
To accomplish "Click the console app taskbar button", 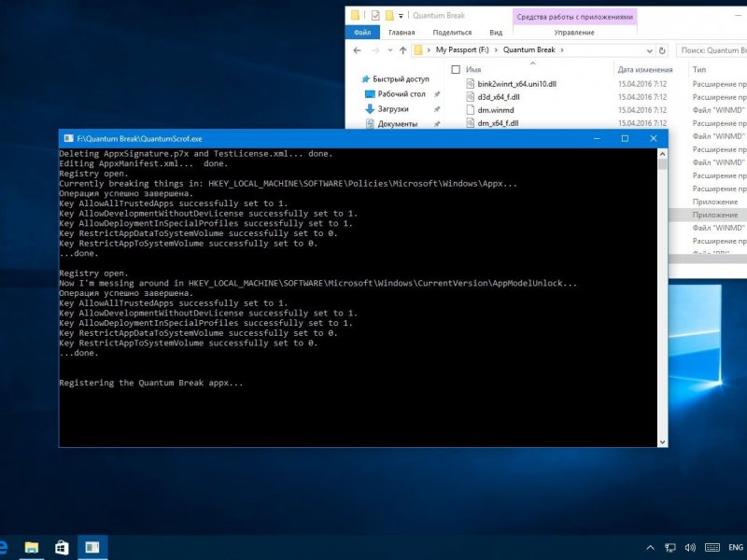I will [x=92, y=547].
